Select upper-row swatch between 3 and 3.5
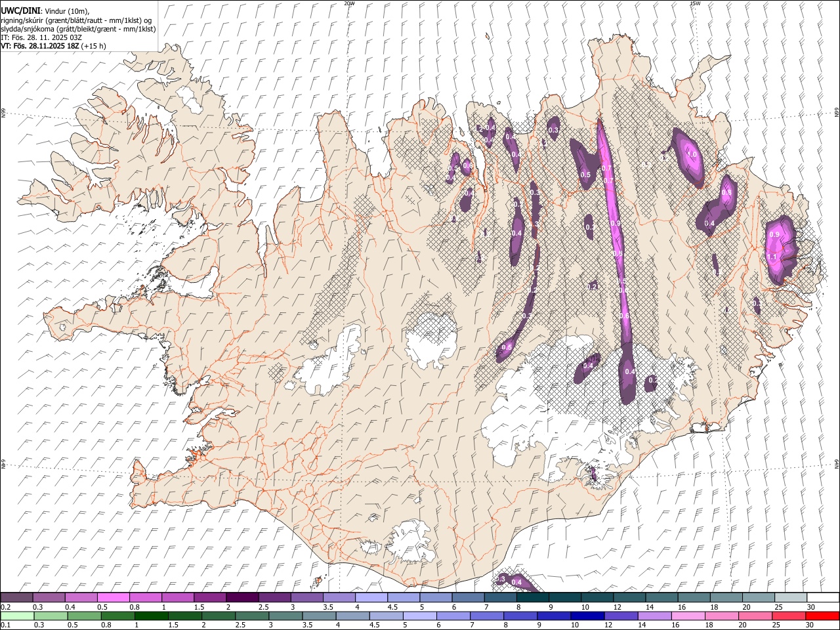This screenshot has width=840, height=630. 307,597
